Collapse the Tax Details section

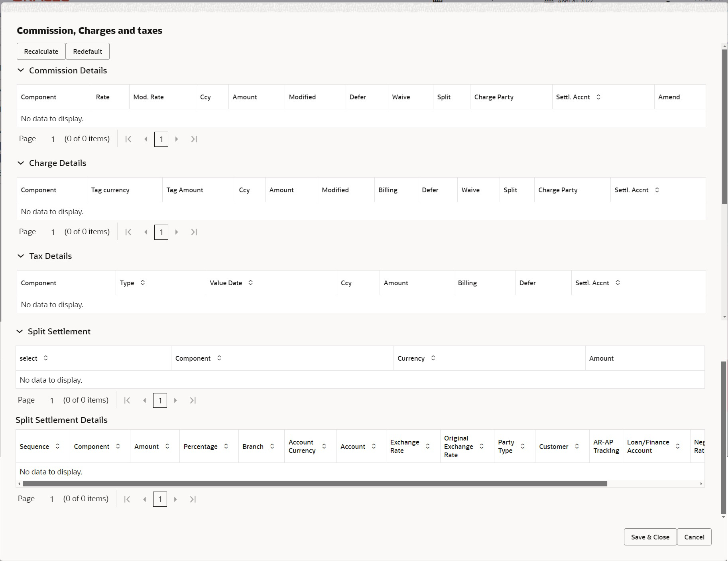(x=21, y=256)
